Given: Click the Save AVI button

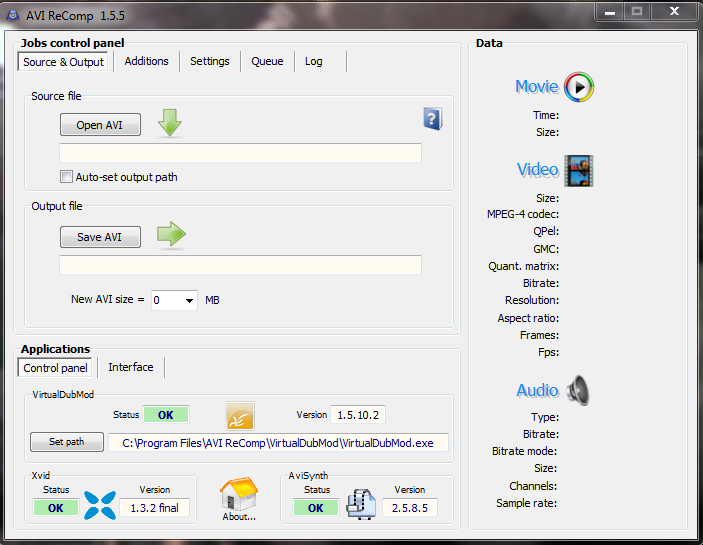Looking at the screenshot, I should tap(100, 237).
